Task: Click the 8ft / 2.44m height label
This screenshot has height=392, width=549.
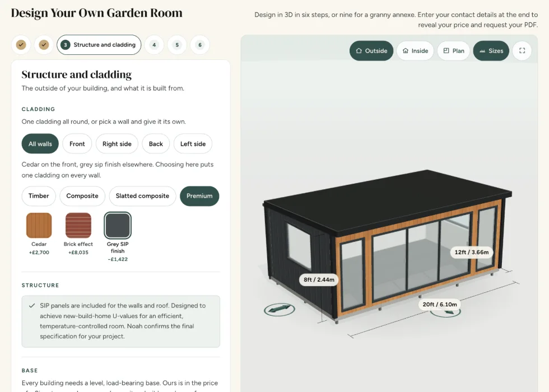Action: click(319, 279)
